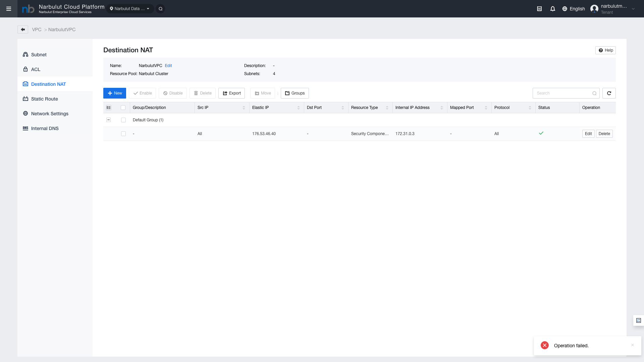This screenshot has width=644, height=362.
Task: Sort by Dst Port column arrows
Action: click(x=343, y=108)
